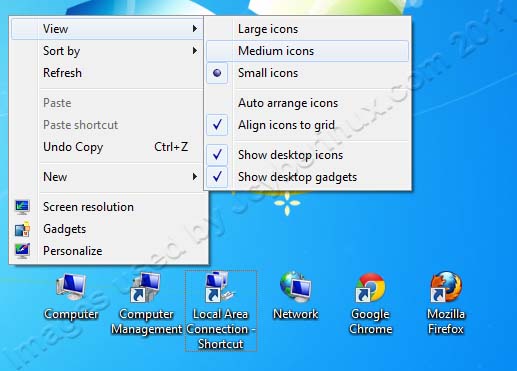Image resolution: width=517 pixels, height=371 pixels.
Task: Click the Google Chrome label text
Action: coord(370,322)
